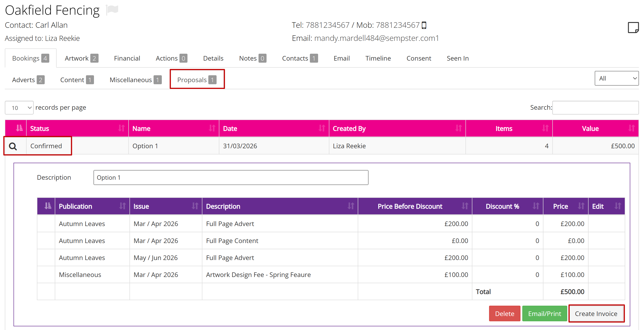Screen dimensions: 644x330
Task: Open the Actions tab
Action: pyautogui.click(x=171, y=58)
